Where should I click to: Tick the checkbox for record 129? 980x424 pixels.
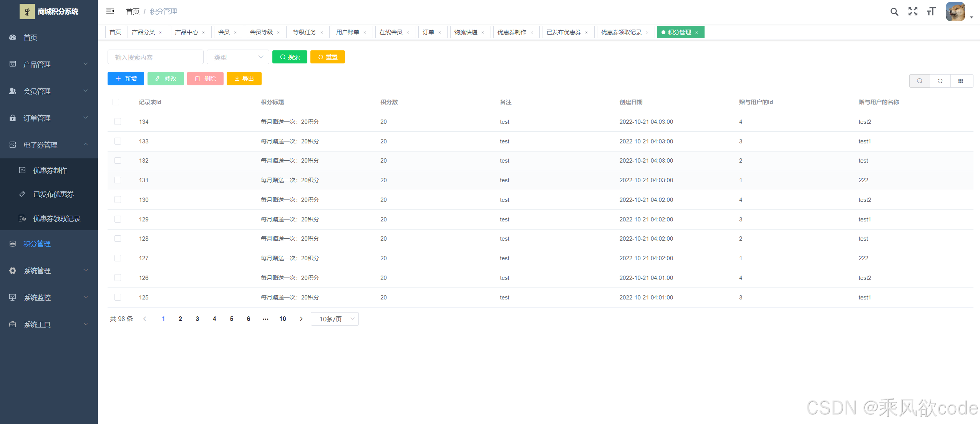coord(118,219)
